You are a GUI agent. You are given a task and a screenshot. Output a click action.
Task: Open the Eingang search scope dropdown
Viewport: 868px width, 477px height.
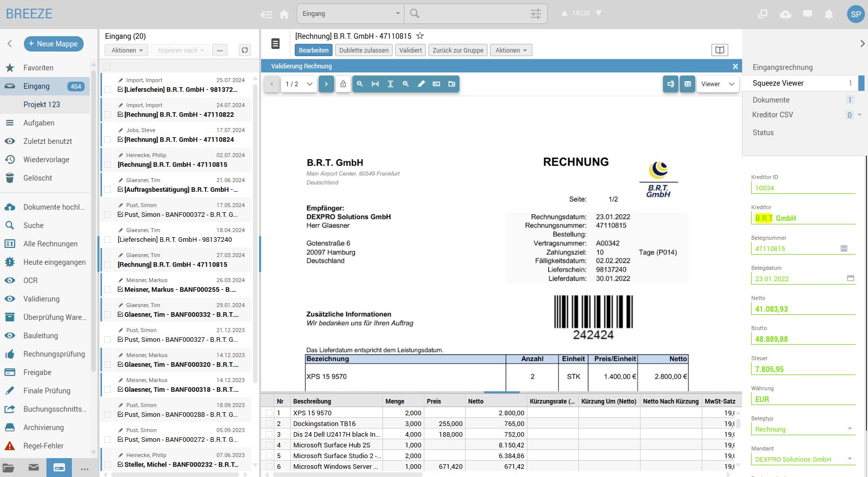[x=351, y=14]
